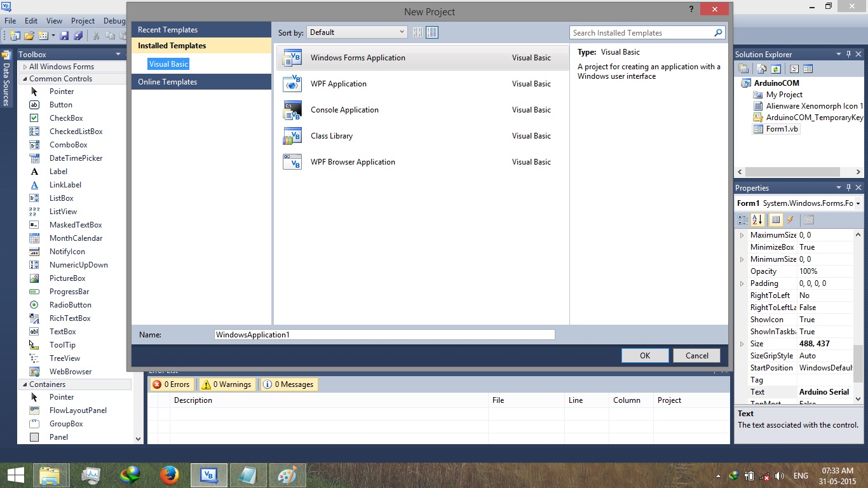
Task: Click Cancel in New Project dialog
Action: click(x=697, y=356)
